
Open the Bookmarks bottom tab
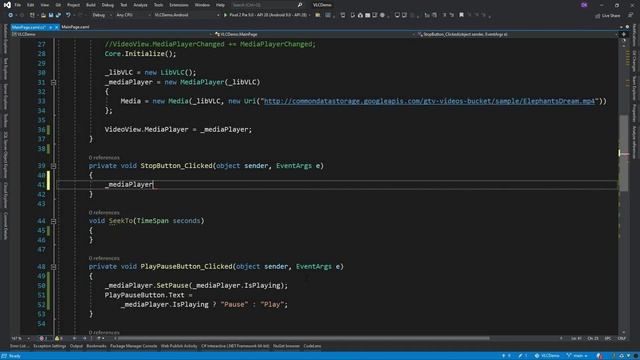pyautogui.click(x=96, y=346)
